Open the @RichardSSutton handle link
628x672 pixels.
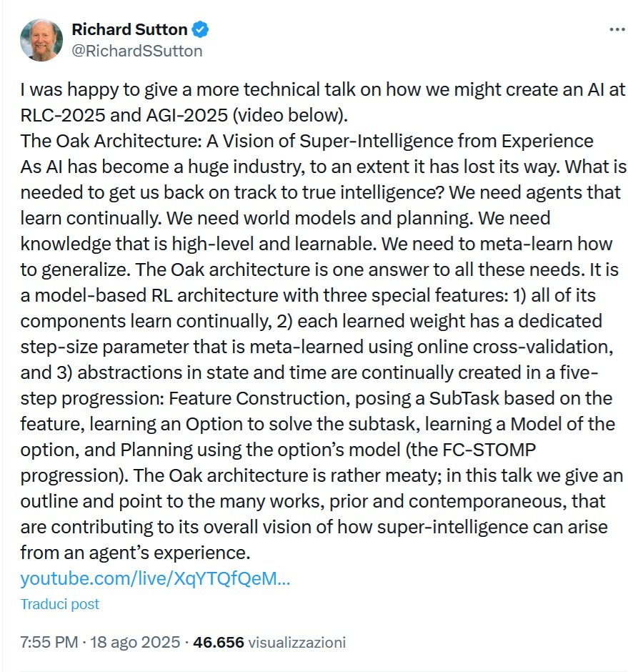136,51
